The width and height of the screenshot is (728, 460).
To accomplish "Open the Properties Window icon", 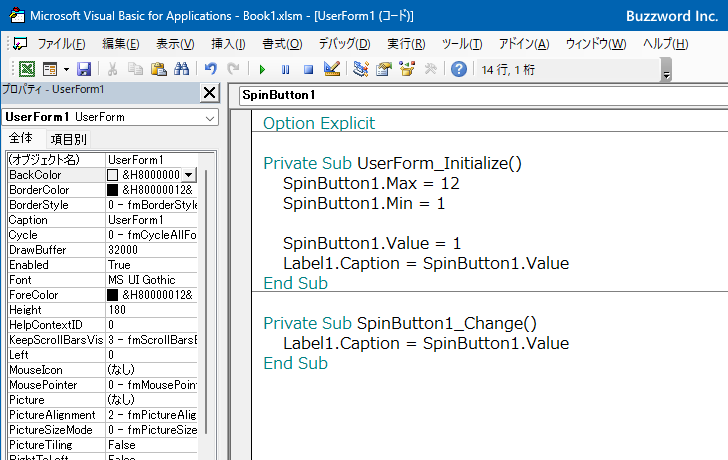I will [x=384, y=69].
